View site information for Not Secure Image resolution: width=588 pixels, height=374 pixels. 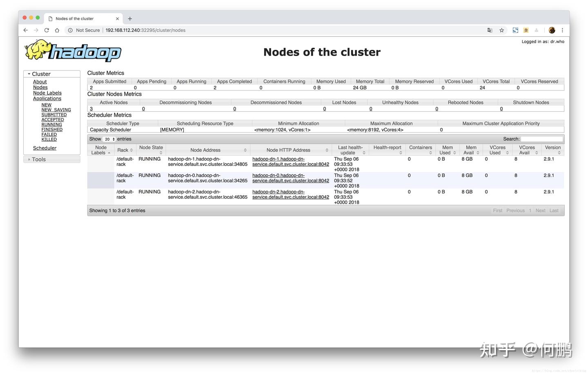pyautogui.click(x=84, y=30)
